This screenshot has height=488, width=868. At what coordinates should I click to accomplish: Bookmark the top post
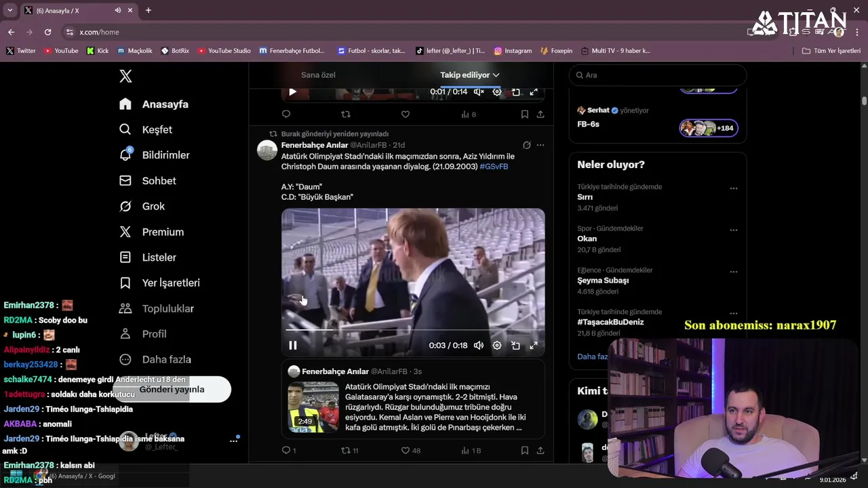525,115
